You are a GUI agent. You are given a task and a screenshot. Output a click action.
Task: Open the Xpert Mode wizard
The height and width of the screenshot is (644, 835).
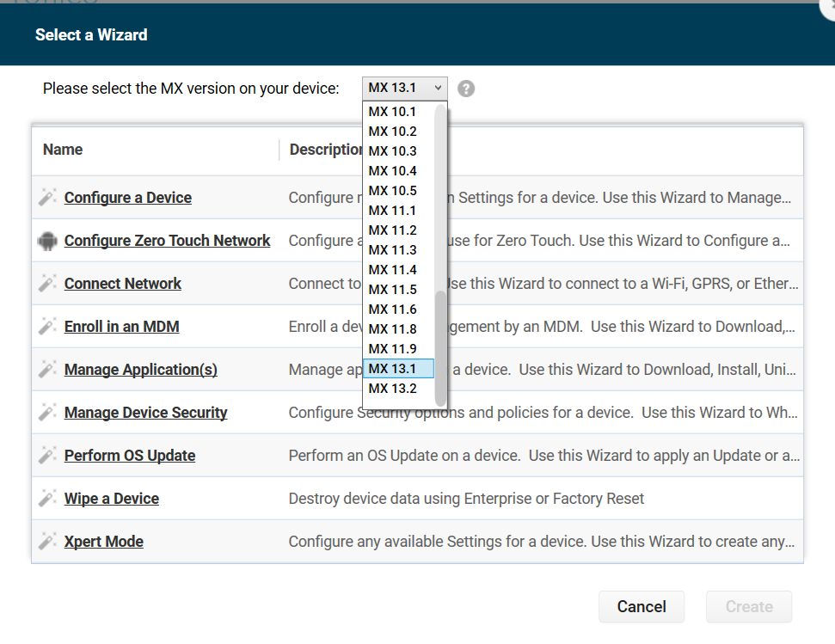pos(103,541)
